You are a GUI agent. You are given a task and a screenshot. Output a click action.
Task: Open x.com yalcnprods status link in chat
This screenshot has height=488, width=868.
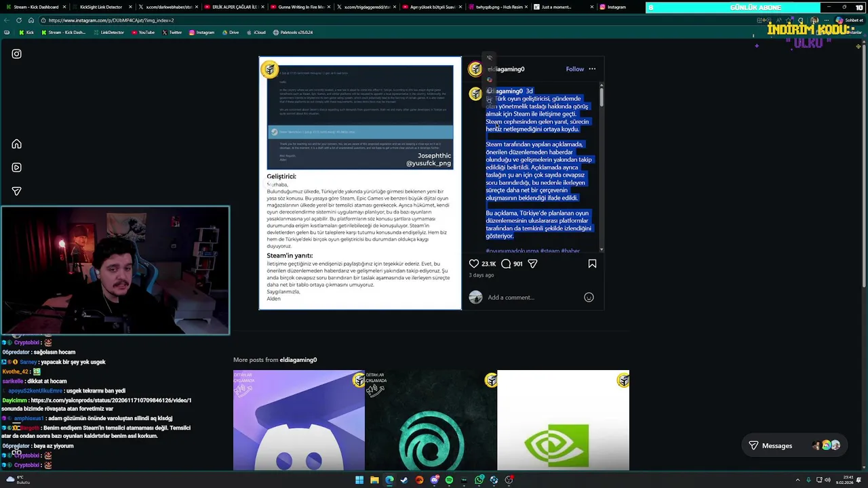(111, 401)
